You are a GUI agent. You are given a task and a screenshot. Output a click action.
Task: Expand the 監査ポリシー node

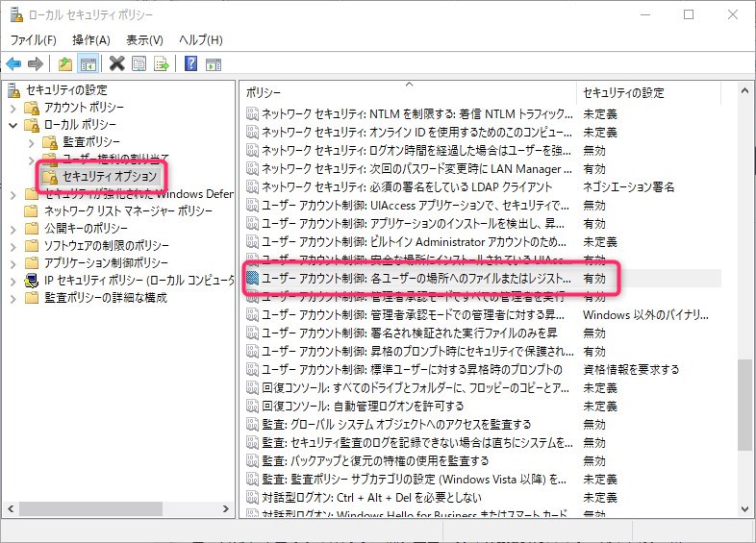[x=32, y=143]
